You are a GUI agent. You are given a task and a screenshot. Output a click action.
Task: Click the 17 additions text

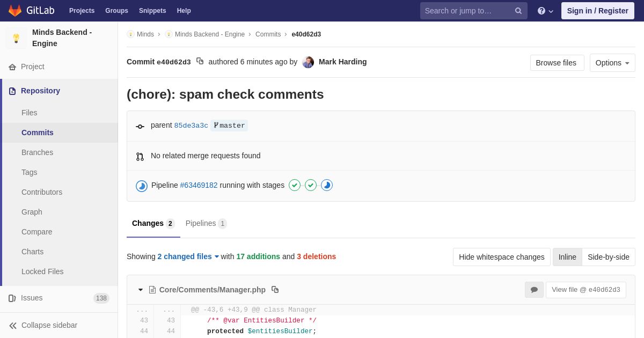[x=258, y=256]
